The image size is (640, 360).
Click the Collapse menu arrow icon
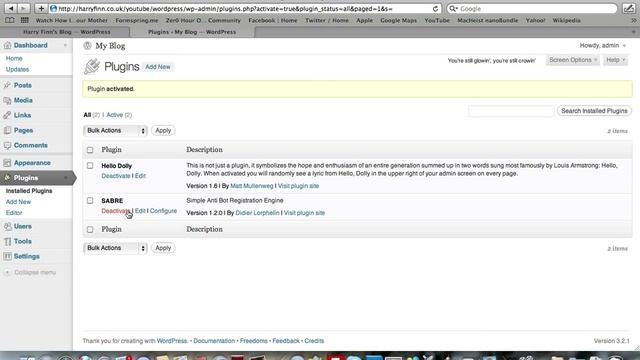pyautogui.click(x=7, y=272)
